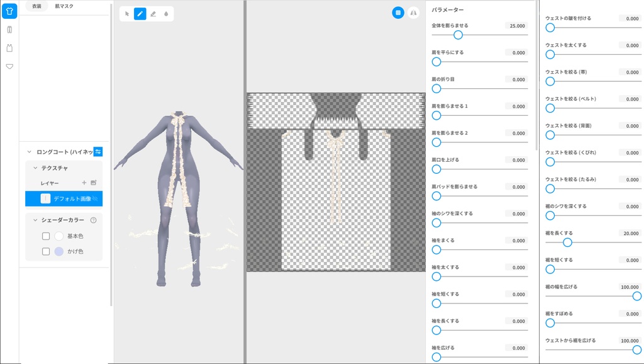Screen dimensions: 644x364
Task: Switch to the 肌マスク tab
Action: click(64, 6)
